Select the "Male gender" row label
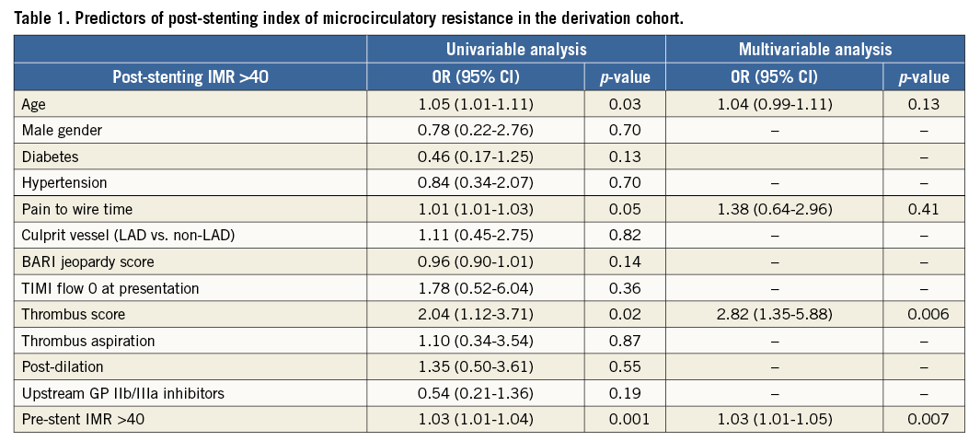 pos(61,131)
